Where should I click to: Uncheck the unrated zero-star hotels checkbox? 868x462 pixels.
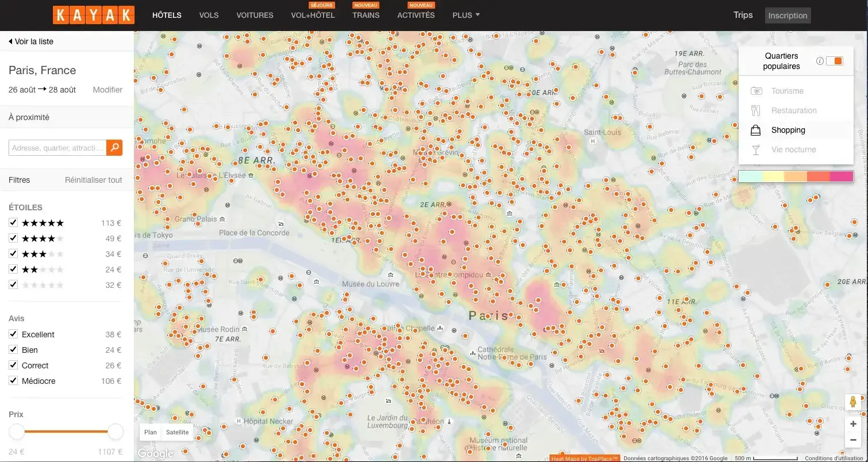click(x=13, y=284)
